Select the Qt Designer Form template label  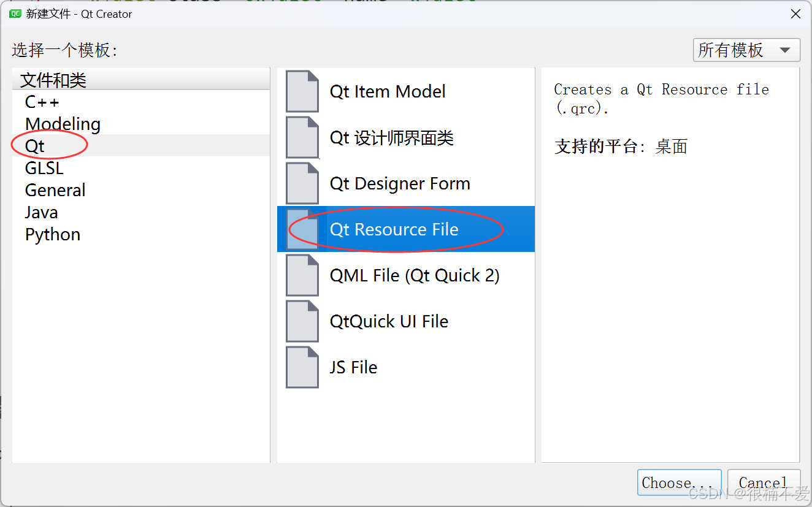click(400, 183)
